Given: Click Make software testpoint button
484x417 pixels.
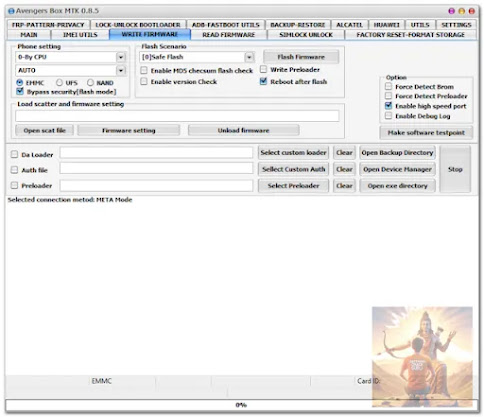Looking at the screenshot, I should point(426,133).
